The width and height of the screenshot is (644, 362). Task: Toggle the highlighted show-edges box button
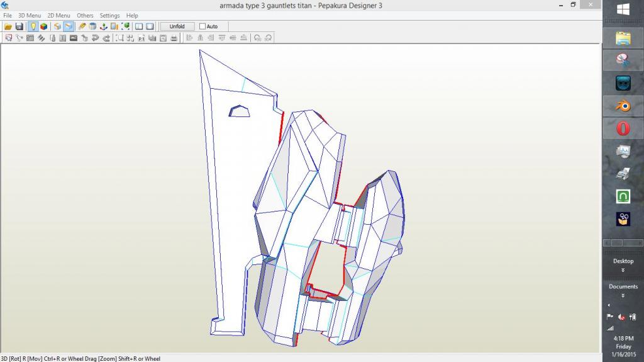(69, 26)
